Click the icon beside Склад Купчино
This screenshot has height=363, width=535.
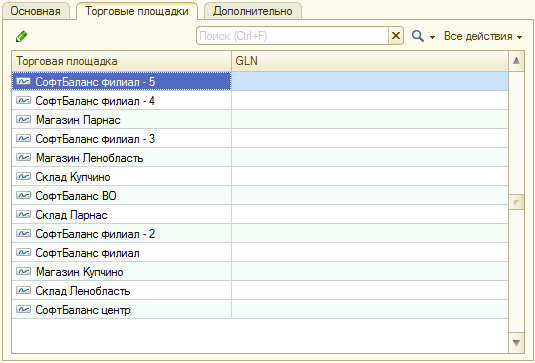pyautogui.click(x=24, y=176)
